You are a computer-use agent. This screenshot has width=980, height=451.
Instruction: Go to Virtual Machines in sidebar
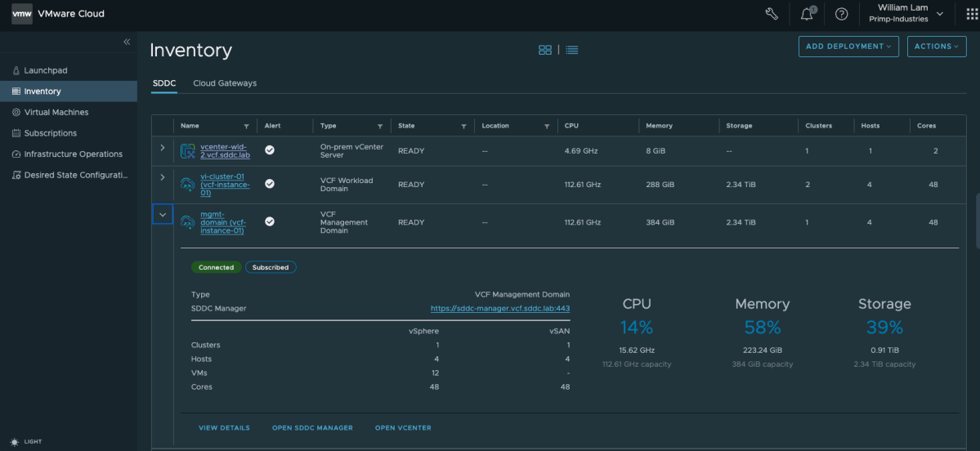[x=56, y=113]
